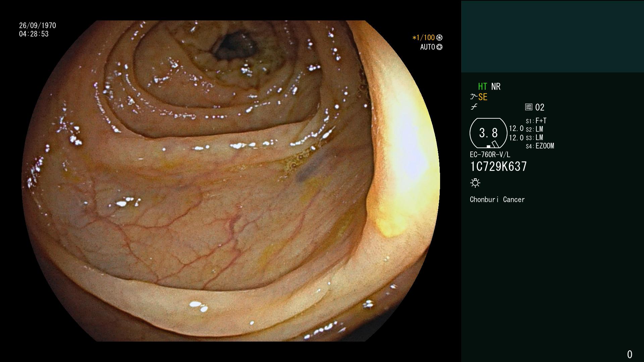
Task: Click the structure enhancement icon left of SE
Action: click(474, 97)
